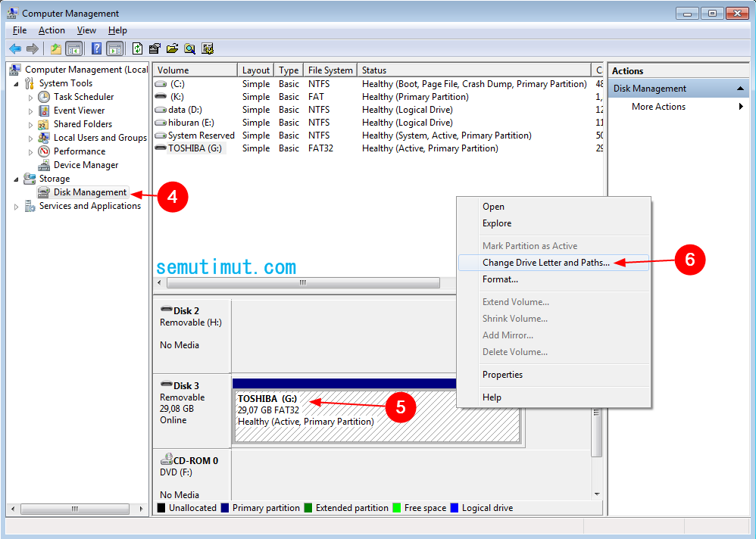Click the Disk Management icon in tree

pos(44,192)
